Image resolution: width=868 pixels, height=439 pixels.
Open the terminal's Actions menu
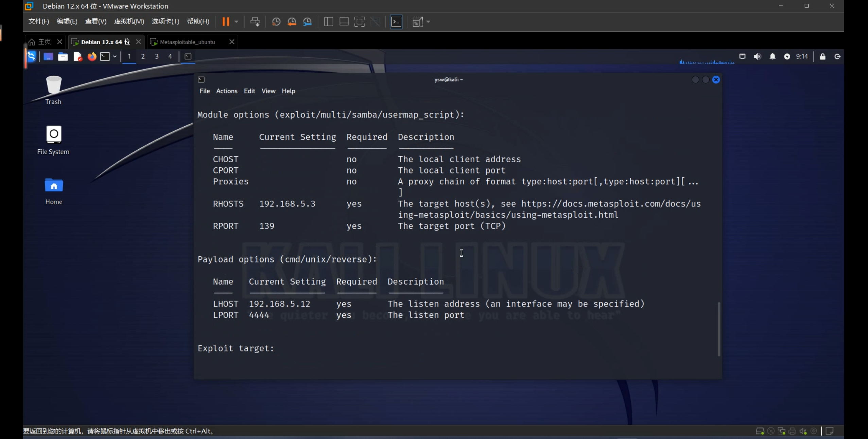pos(227,91)
